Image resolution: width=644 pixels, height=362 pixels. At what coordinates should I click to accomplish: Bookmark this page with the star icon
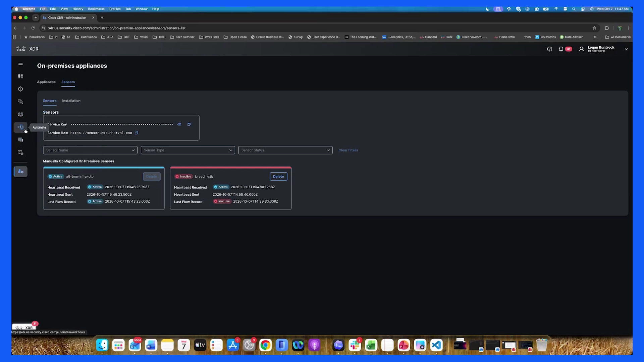[594, 28]
